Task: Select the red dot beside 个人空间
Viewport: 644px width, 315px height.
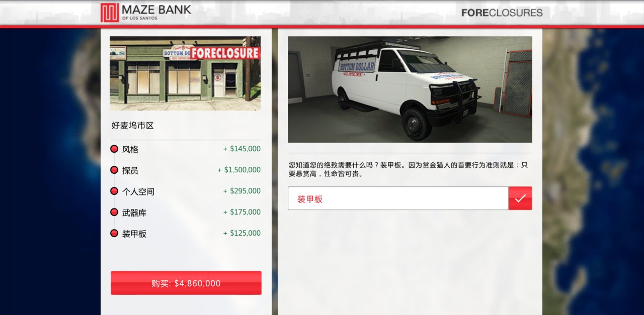Action: pos(114,191)
